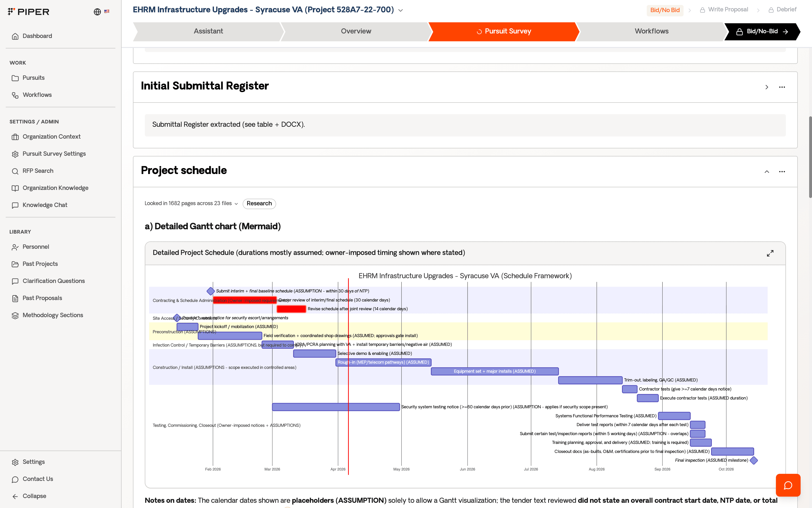Viewport: 812px width, 508px height.
Task: Click the Organization Context icon
Action: coord(15,137)
